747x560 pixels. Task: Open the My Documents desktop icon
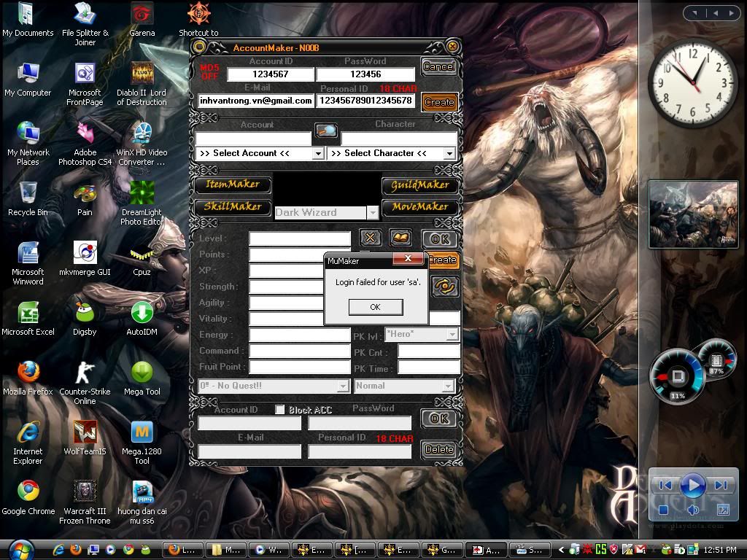click(x=28, y=20)
